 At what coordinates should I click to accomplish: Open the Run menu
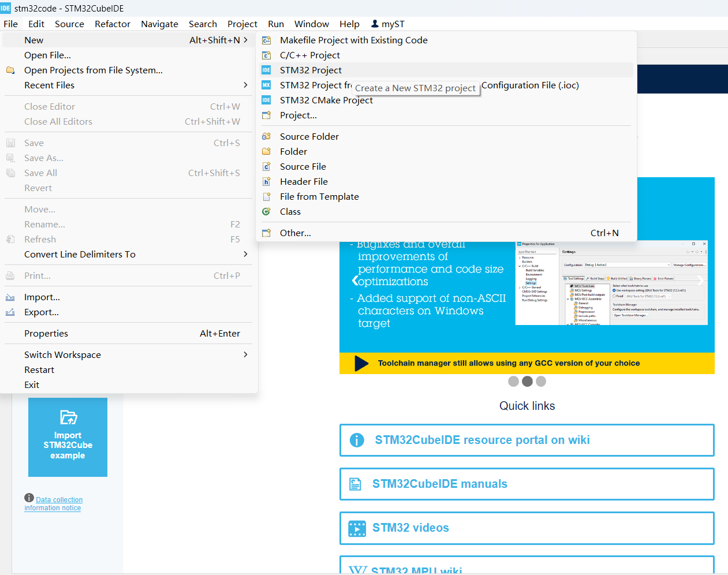276,24
